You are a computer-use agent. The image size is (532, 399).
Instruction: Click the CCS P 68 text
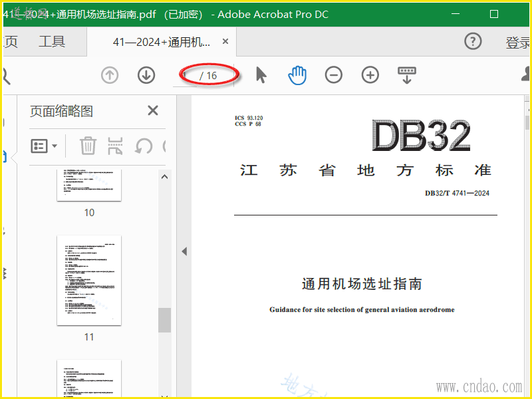(248, 124)
